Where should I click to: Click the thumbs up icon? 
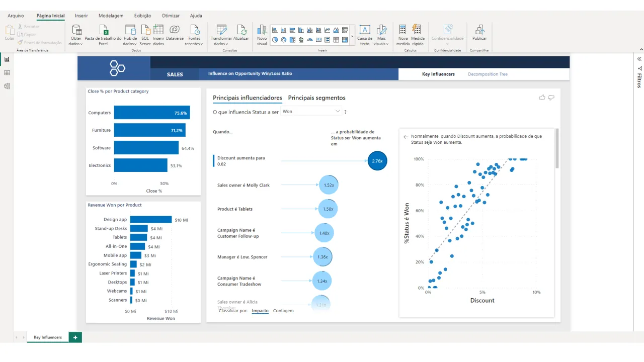point(542,98)
